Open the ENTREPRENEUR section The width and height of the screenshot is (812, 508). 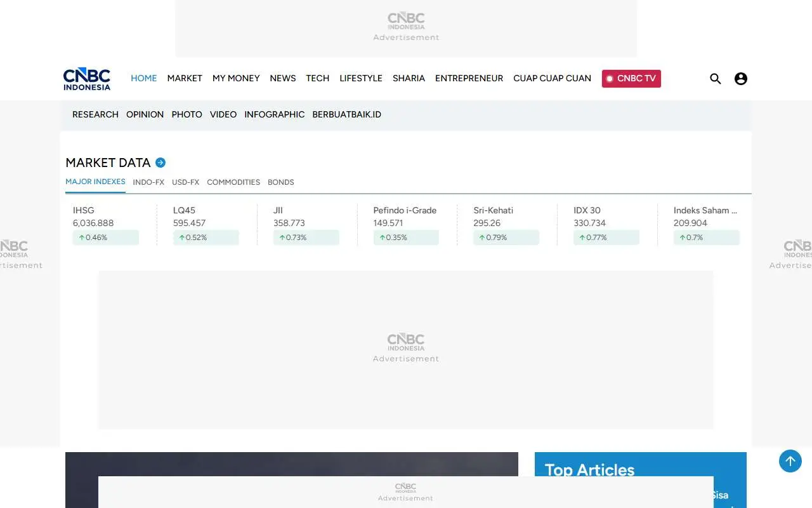point(469,78)
